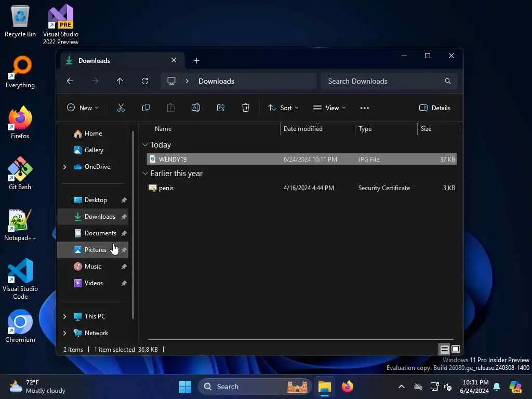Viewport: 532px width, 399px height.
Task: Expand the This PC tree node
Action: pos(64,316)
